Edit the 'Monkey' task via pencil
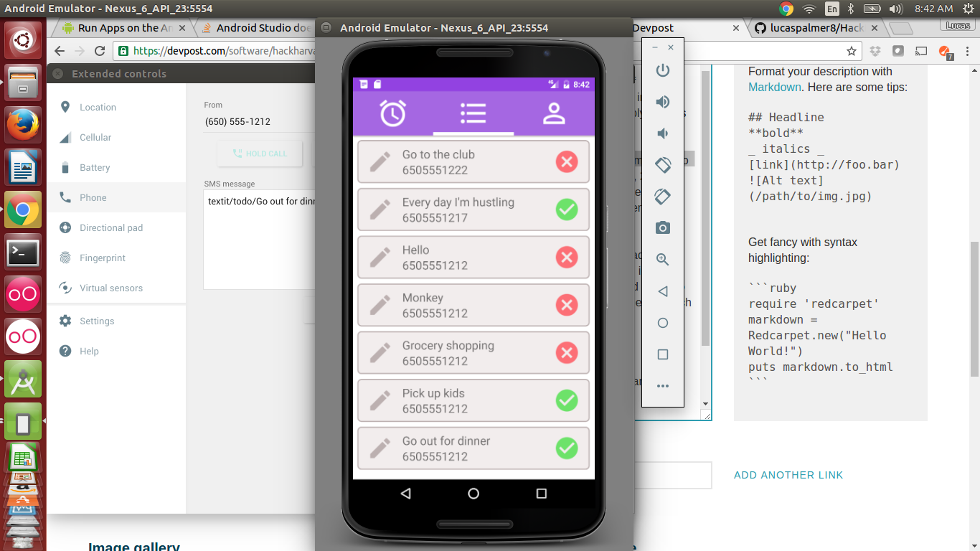 point(380,305)
